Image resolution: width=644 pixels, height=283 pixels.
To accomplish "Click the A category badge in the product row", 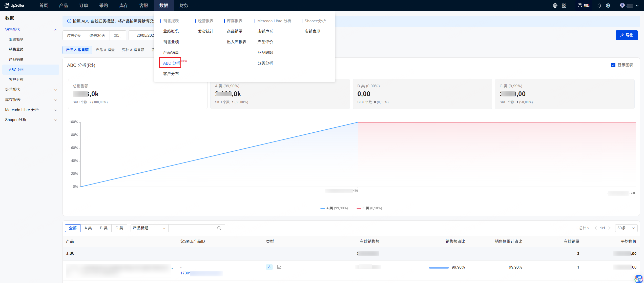I will tap(269, 267).
